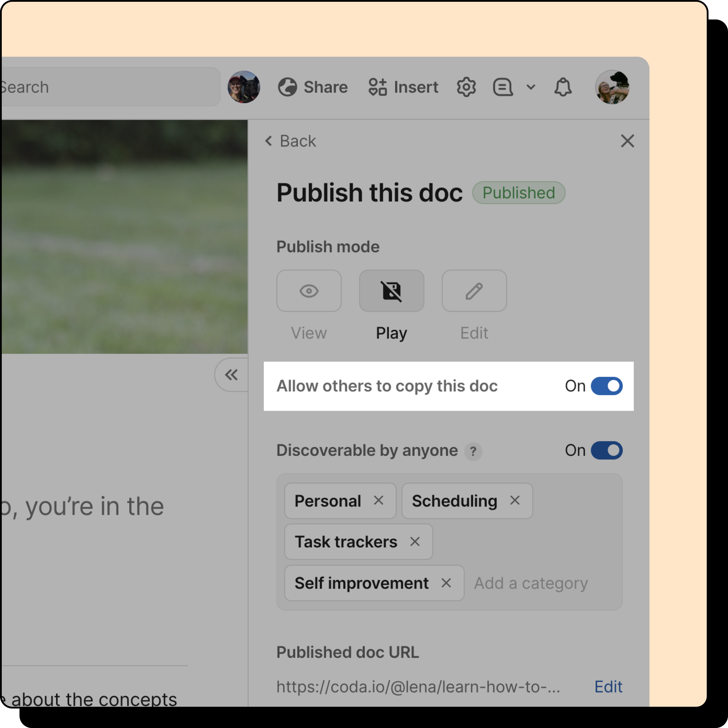The image size is (728, 728).
Task: Click the collaborator avatar beside Share
Action: pos(244,87)
